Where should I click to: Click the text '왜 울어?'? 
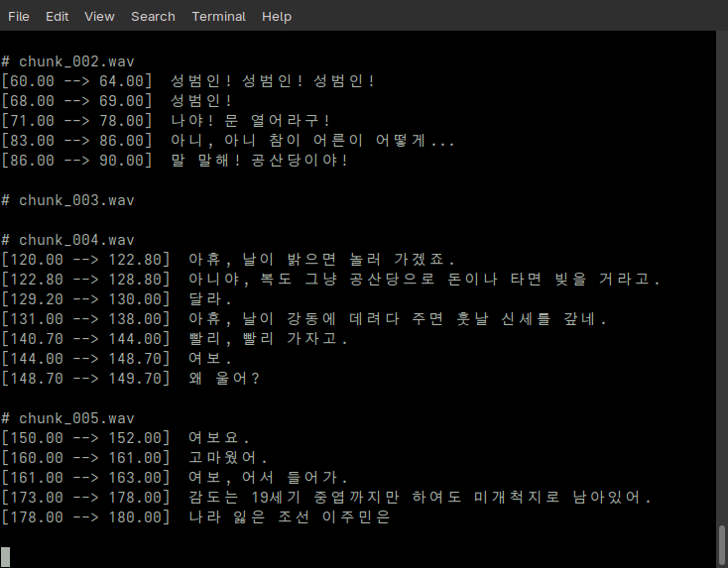224,379
